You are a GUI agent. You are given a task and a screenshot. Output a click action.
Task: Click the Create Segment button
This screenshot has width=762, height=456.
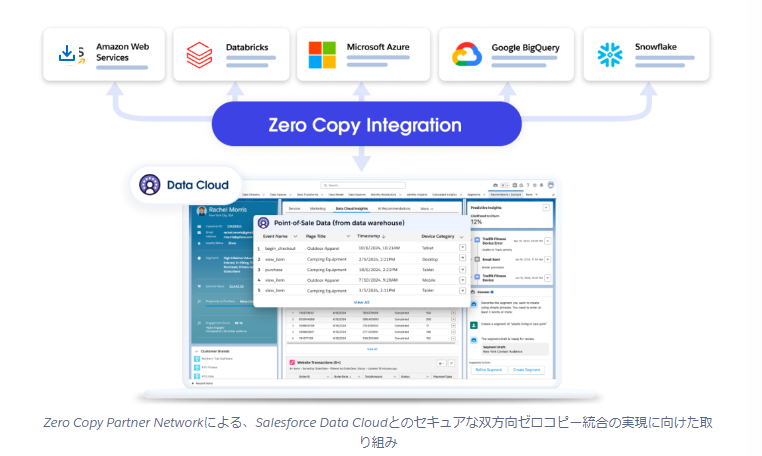click(x=526, y=370)
